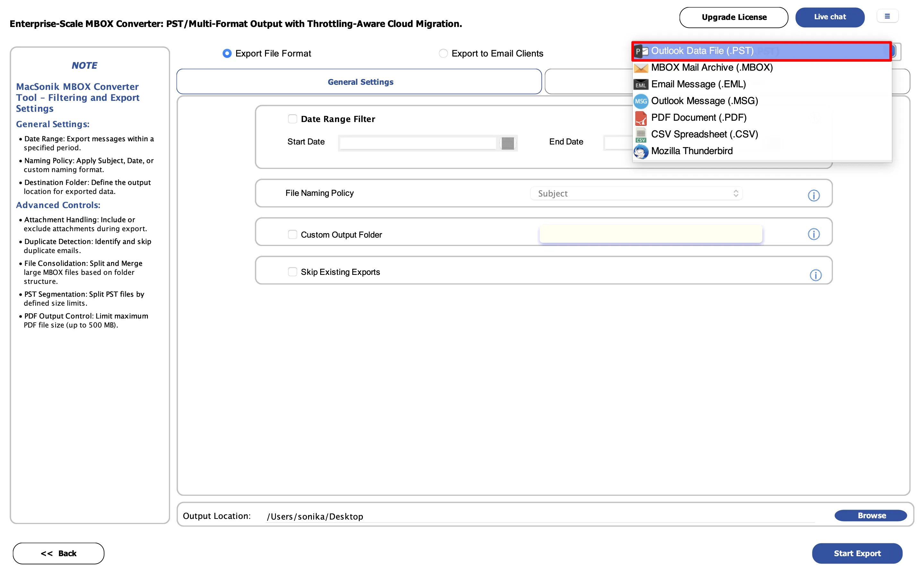Screen dimensions: 924x578
Task: Choose Outlook Data File (.PST) option
Action: [x=762, y=51]
